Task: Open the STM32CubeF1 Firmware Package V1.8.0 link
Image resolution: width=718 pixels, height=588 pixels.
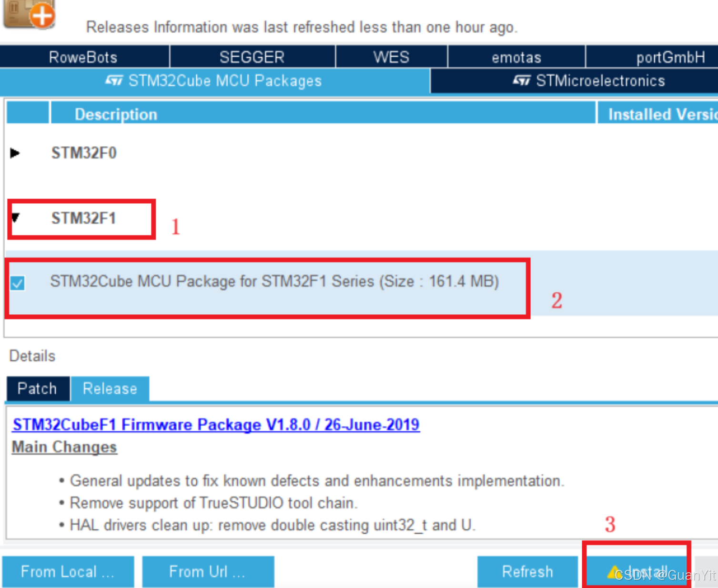Action: (216, 424)
